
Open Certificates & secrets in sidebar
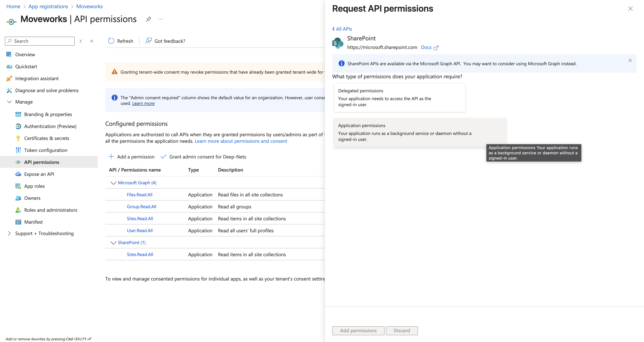coord(46,138)
